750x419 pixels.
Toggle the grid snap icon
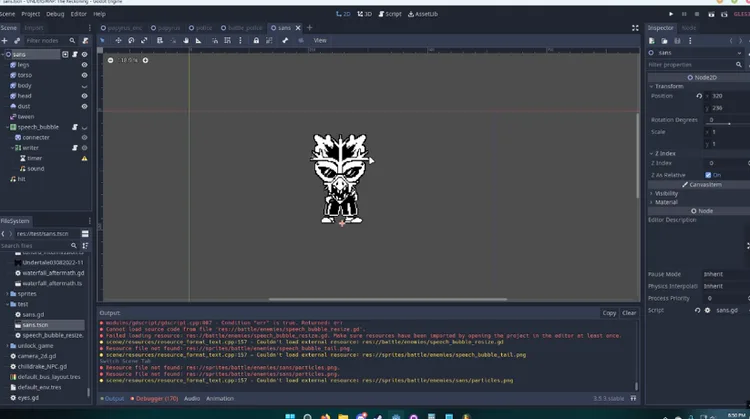tap(228, 41)
